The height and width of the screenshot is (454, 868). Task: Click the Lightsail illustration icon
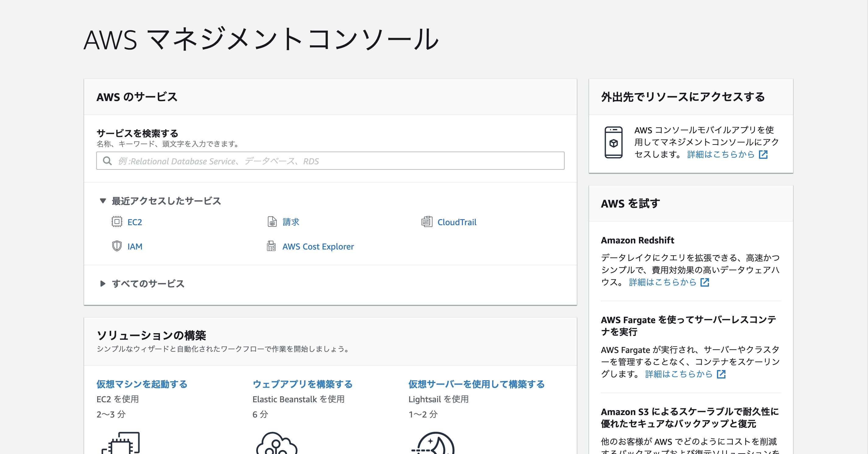(x=433, y=442)
